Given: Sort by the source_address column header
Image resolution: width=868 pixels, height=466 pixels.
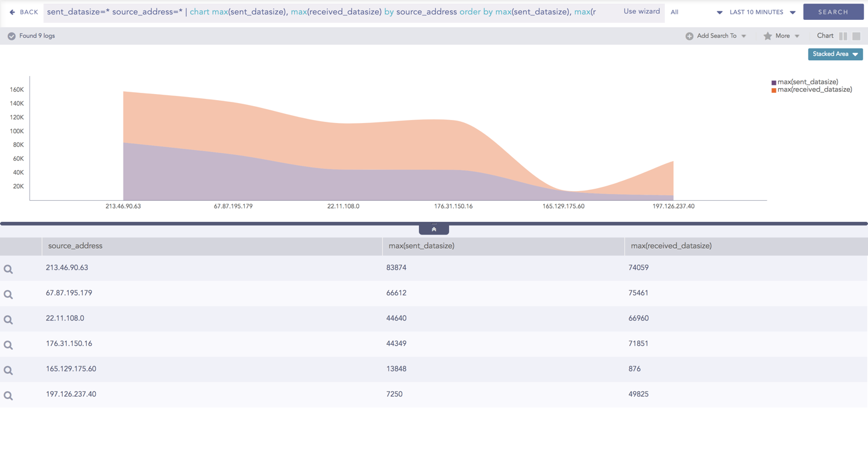Looking at the screenshot, I should [x=75, y=246].
